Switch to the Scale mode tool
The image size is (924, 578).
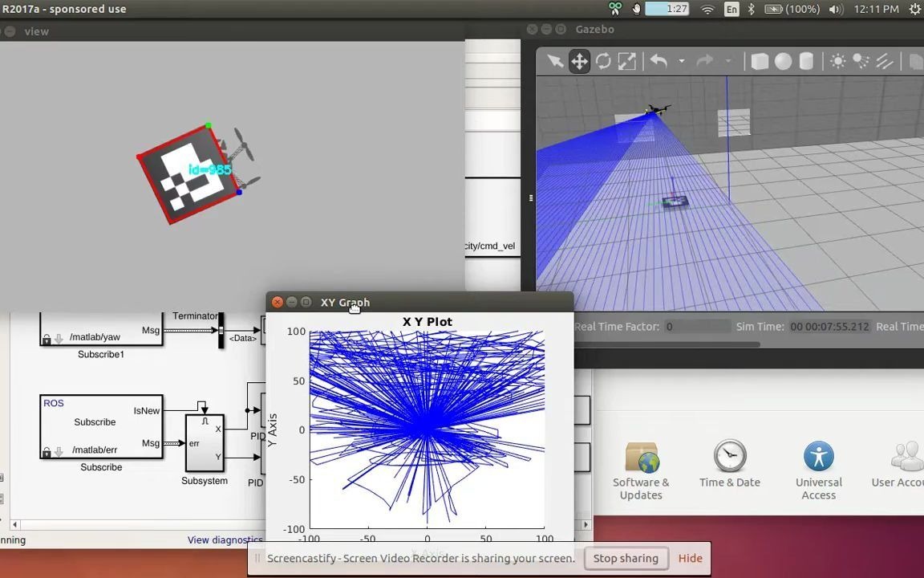(x=627, y=61)
